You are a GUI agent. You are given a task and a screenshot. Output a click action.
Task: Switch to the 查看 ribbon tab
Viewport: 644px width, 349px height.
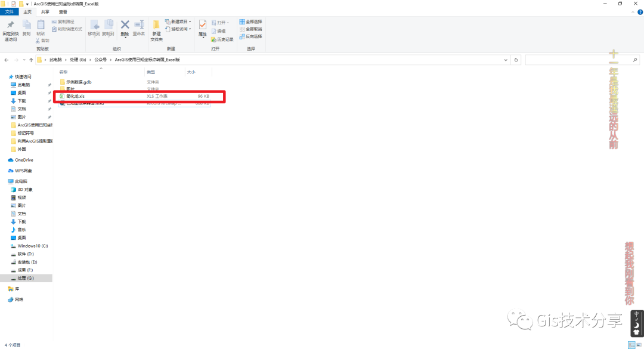(63, 12)
